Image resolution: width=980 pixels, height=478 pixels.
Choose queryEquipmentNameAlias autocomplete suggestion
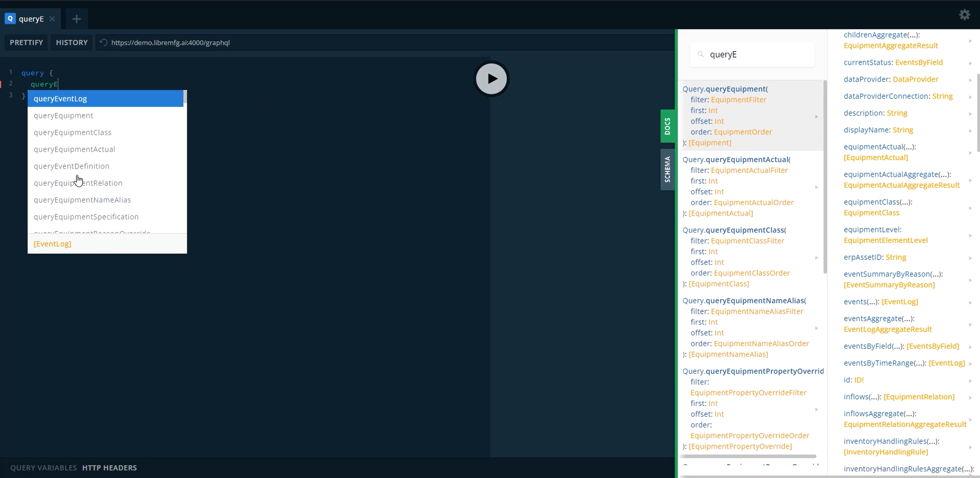[105, 200]
